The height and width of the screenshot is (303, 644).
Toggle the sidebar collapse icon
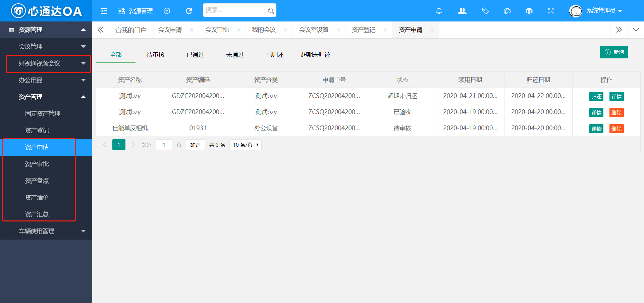click(104, 11)
